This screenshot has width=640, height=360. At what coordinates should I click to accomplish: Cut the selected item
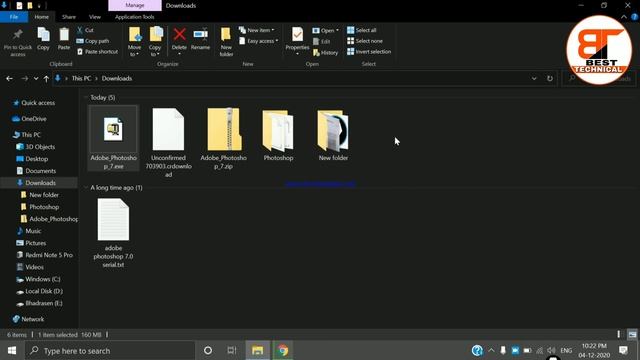click(85, 30)
